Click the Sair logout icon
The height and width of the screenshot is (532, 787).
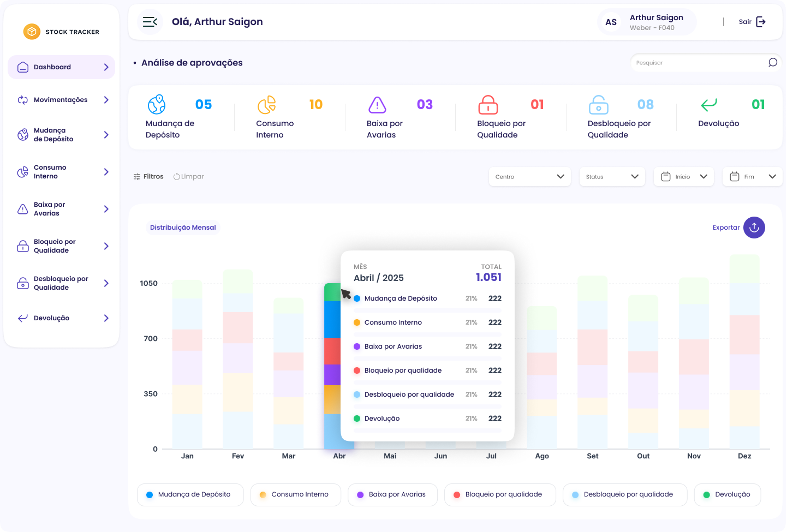(761, 22)
